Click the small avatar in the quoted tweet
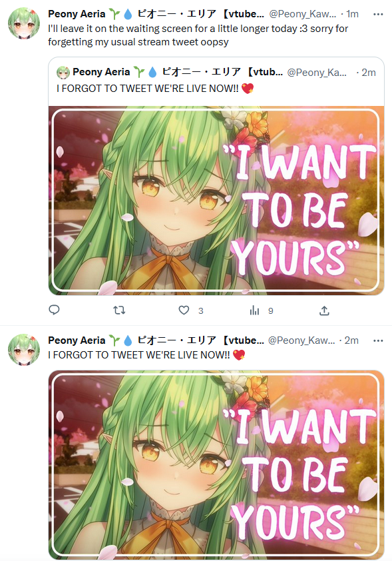The image size is (392, 561). click(x=63, y=73)
